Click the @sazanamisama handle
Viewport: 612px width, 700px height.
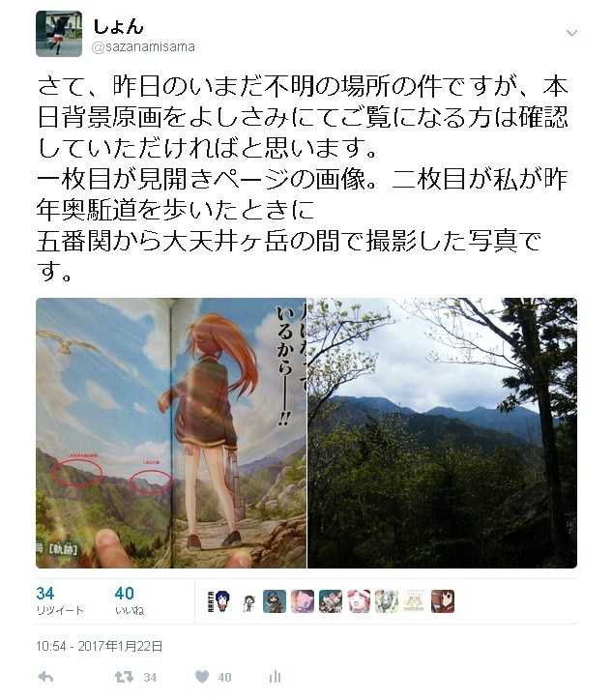(143, 46)
